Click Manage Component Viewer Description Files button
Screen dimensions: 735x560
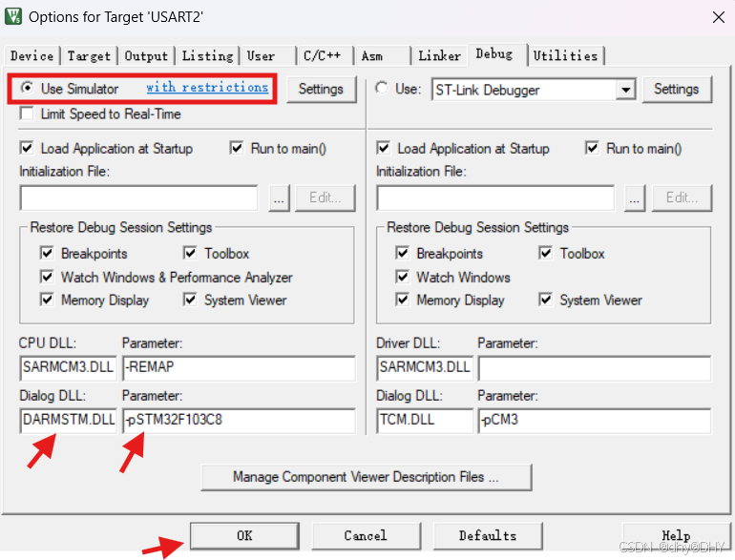367,477
